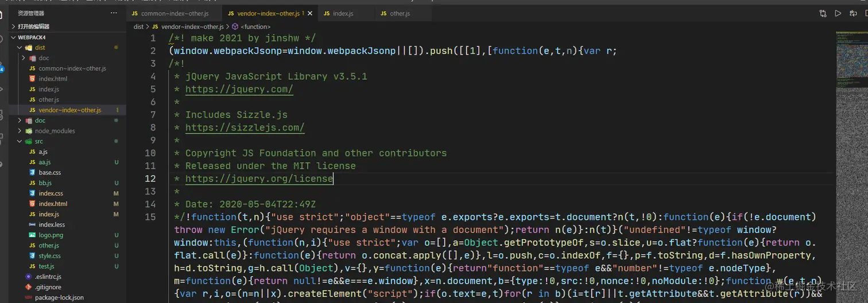The width and height of the screenshot is (868, 303).
Task: Click the 资源管理器 panel title
Action: point(31,13)
